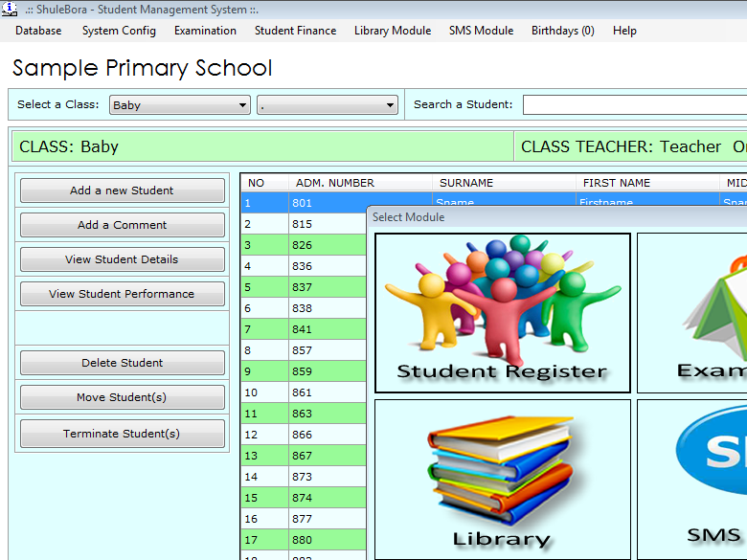Click the Delete Student button
This screenshot has height=560, width=747.
(122, 363)
